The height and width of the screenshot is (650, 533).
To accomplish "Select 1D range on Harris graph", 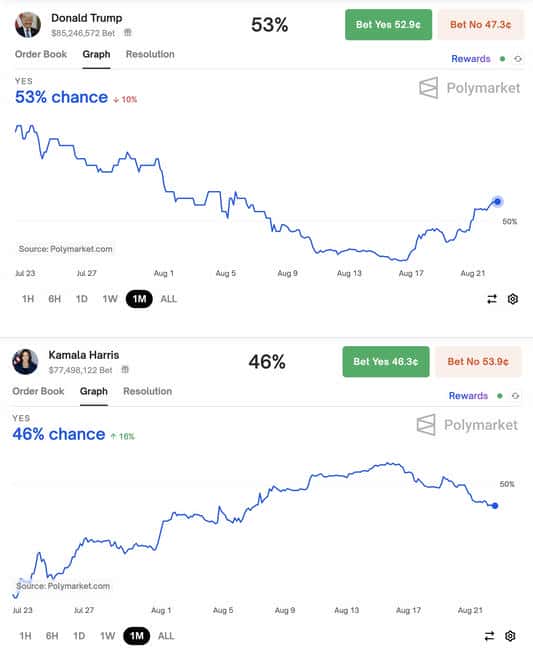I will coord(79,636).
